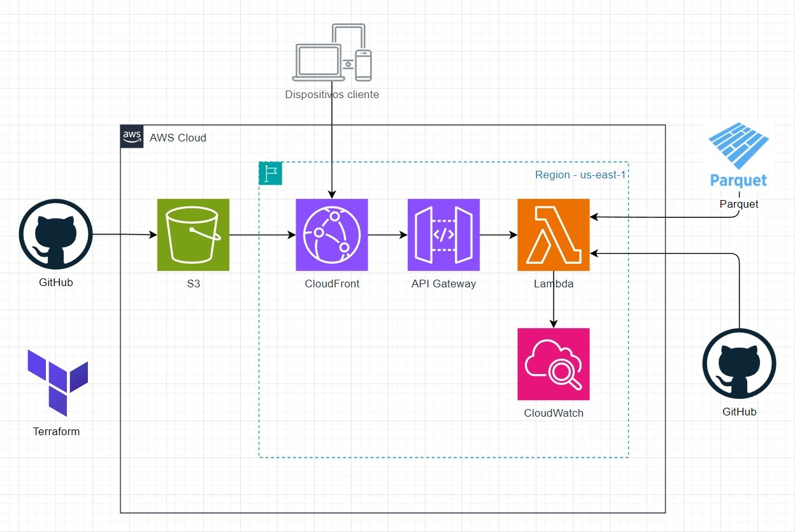The width and height of the screenshot is (795, 532).
Task: Select the orange Lambda icon
Action: pyautogui.click(x=554, y=235)
